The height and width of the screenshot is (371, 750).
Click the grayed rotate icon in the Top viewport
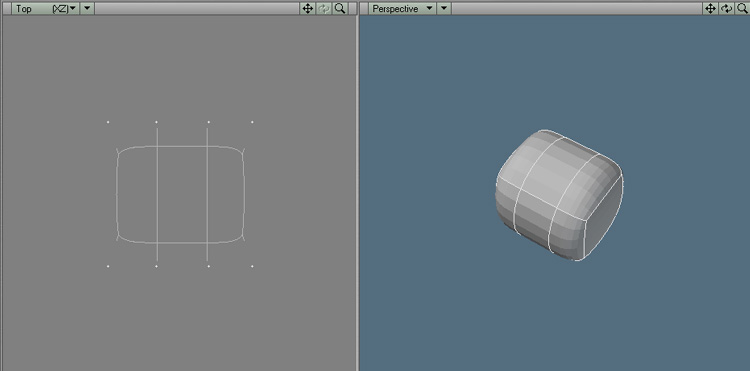pos(324,9)
